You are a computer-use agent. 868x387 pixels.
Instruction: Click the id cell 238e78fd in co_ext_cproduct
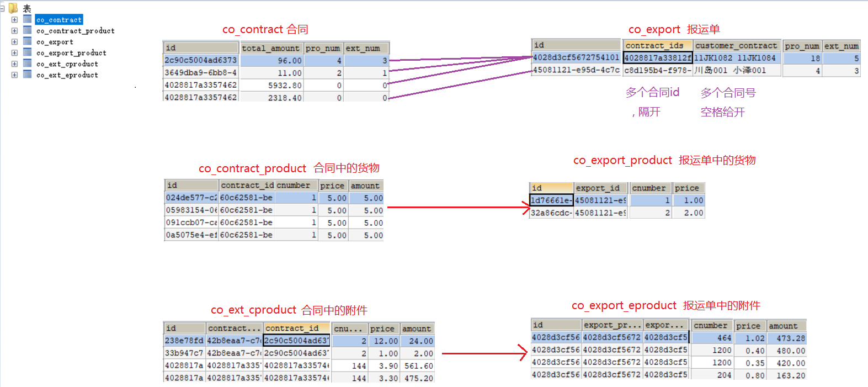[184, 341]
